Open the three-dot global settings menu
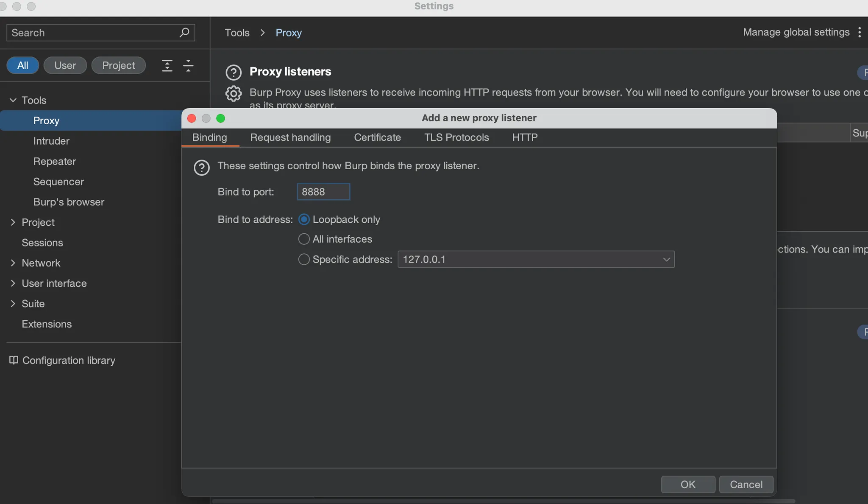Viewport: 868px width, 504px height. pyautogui.click(x=859, y=32)
